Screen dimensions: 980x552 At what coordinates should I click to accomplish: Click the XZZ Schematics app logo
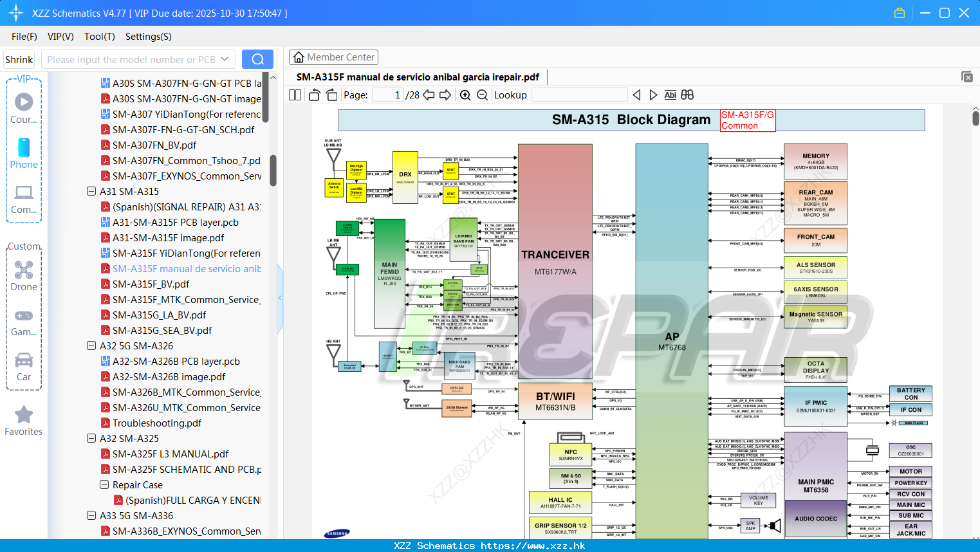click(15, 13)
